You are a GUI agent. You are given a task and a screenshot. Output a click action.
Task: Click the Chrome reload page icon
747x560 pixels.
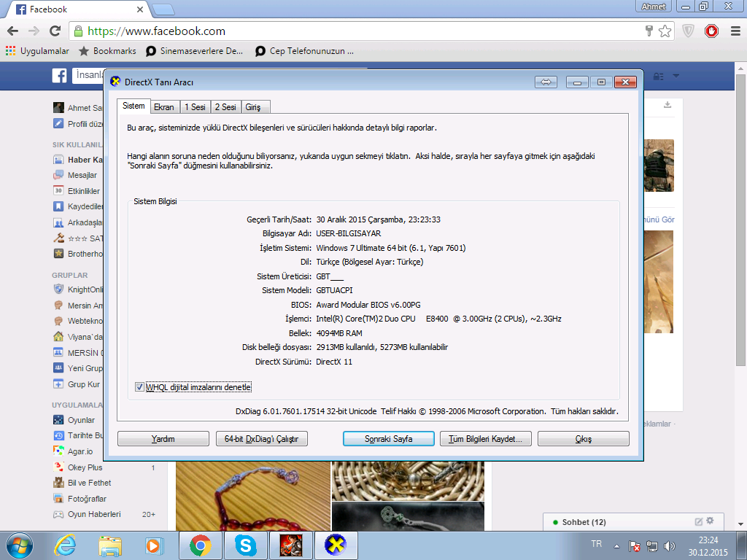click(x=55, y=31)
